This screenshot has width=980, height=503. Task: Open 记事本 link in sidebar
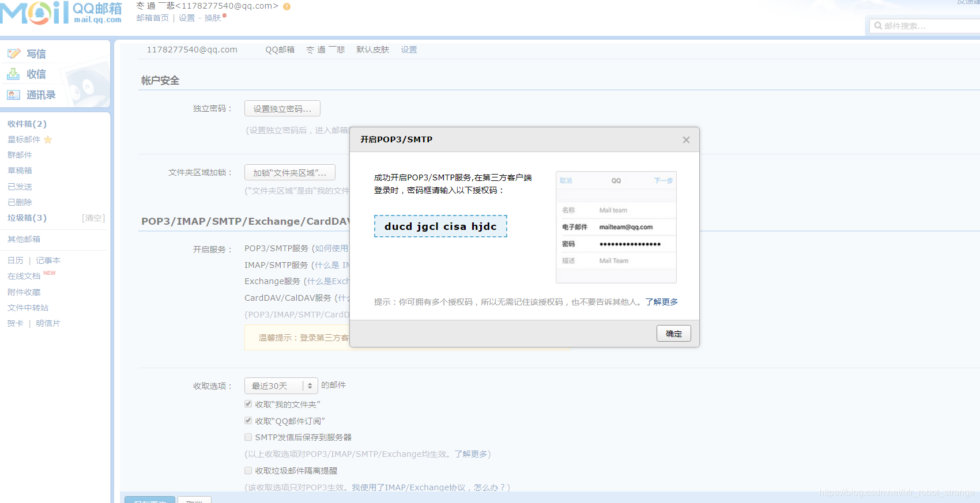pos(48,260)
